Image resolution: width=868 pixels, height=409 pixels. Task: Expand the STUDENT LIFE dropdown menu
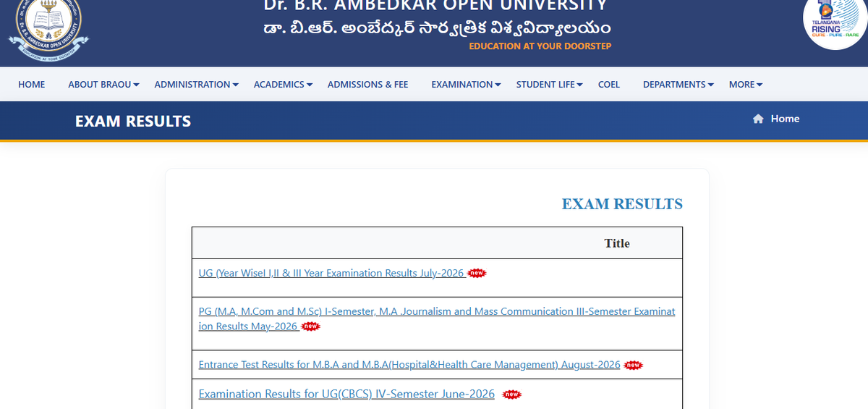(x=550, y=85)
